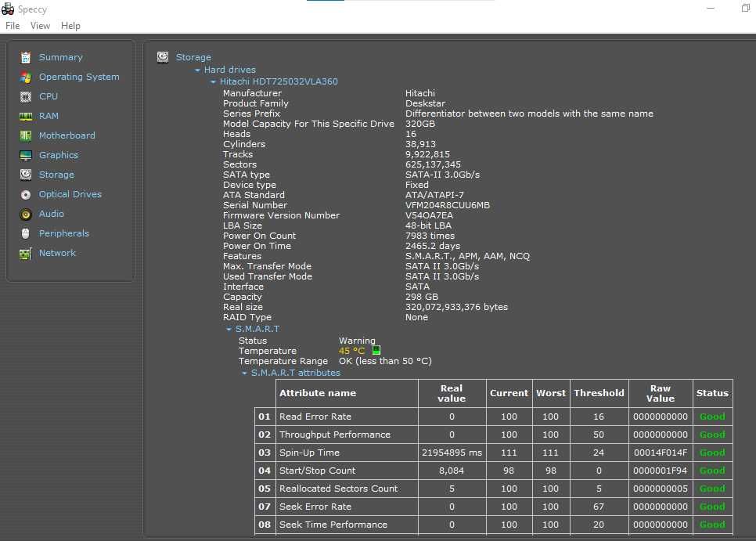Open the Help menu

[70, 26]
